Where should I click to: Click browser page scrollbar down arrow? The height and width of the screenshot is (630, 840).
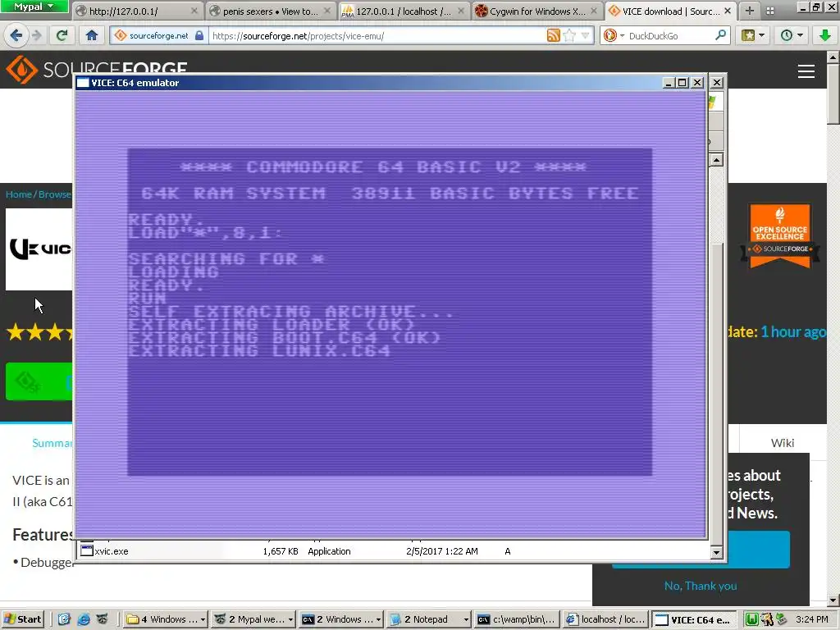(833, 600)
